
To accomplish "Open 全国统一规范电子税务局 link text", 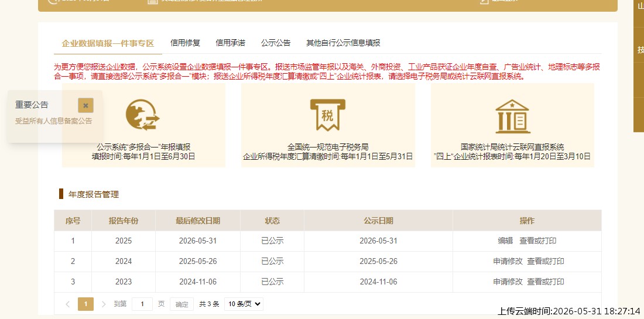I will pyautogui.click(x=328, y=147).
